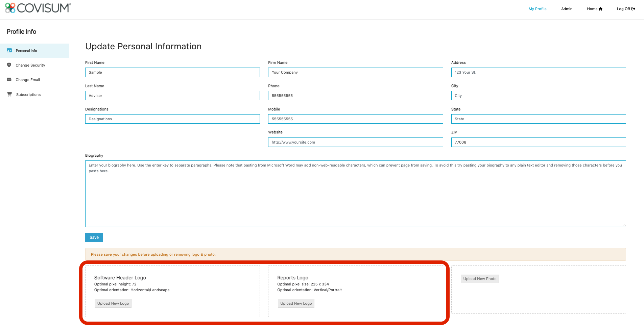This screenshot has width=644, height=328.
Task: Click Upload New Photo button
Action: 479,279
